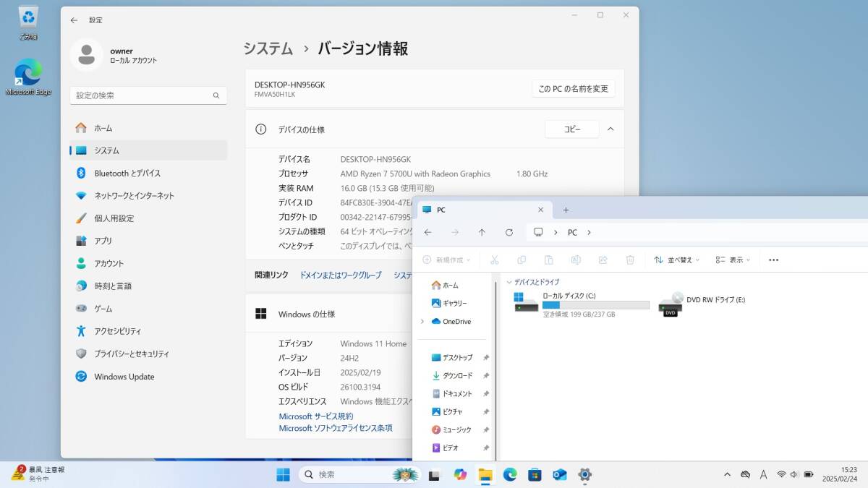This screenshot has height=488, width=868.
Task: Click the Cut scissors icon in toolbar
Action: click(x=495, y=260)
